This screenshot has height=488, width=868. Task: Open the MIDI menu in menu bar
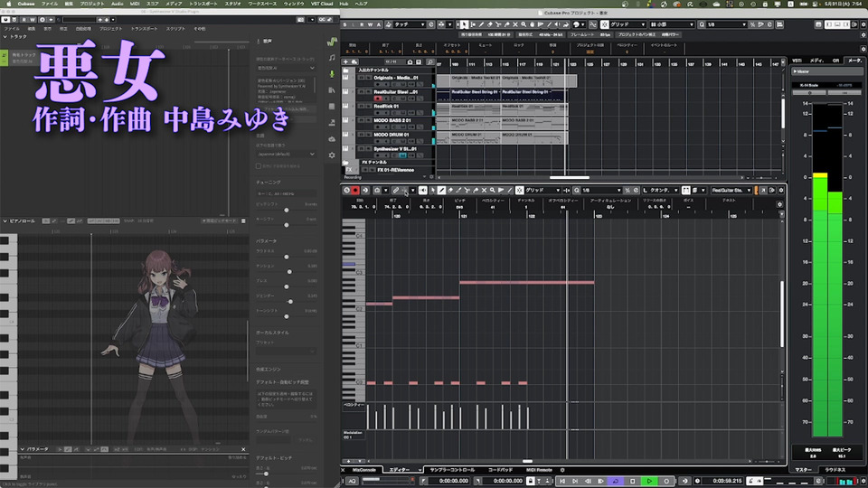click(x=135, y=4)
